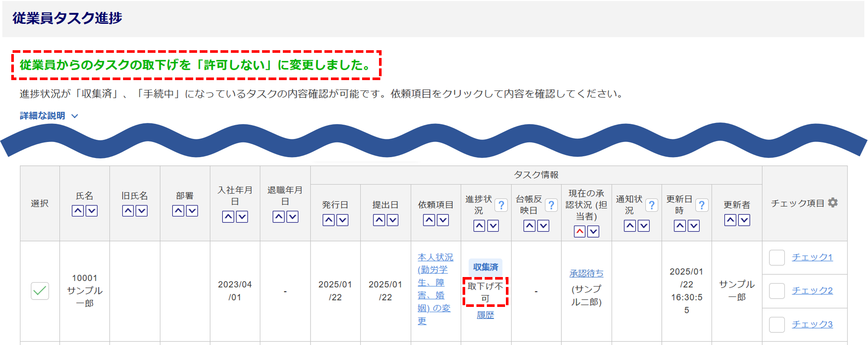
Task: Tick the チェック1 checkbox
Action: tap(777, 258)
